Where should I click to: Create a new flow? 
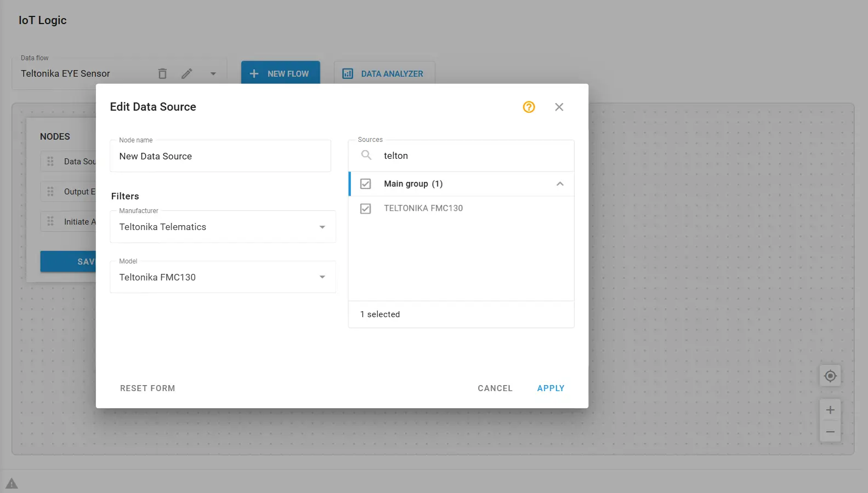pyautogui.click(x=281, y=73)
